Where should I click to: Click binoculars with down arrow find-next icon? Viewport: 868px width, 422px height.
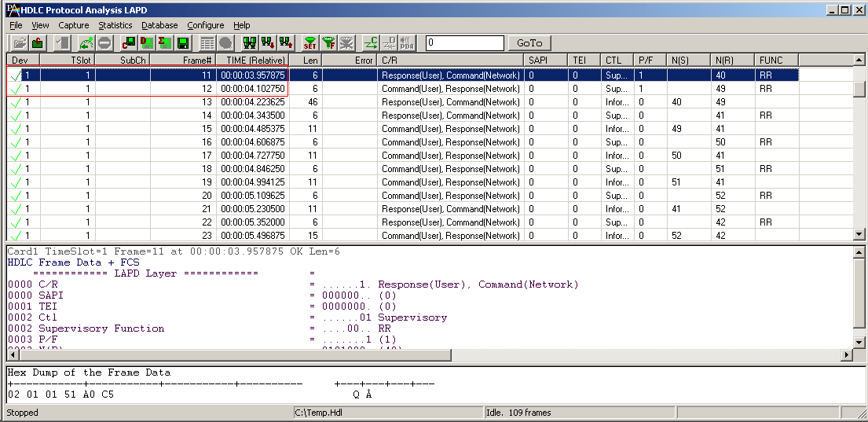click(x=268, y=42)
